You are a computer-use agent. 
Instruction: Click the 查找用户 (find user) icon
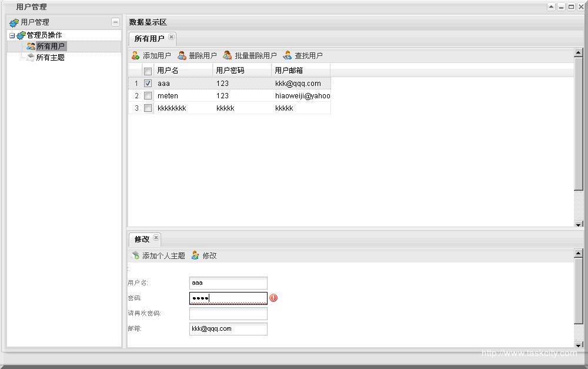pos(288,56)
